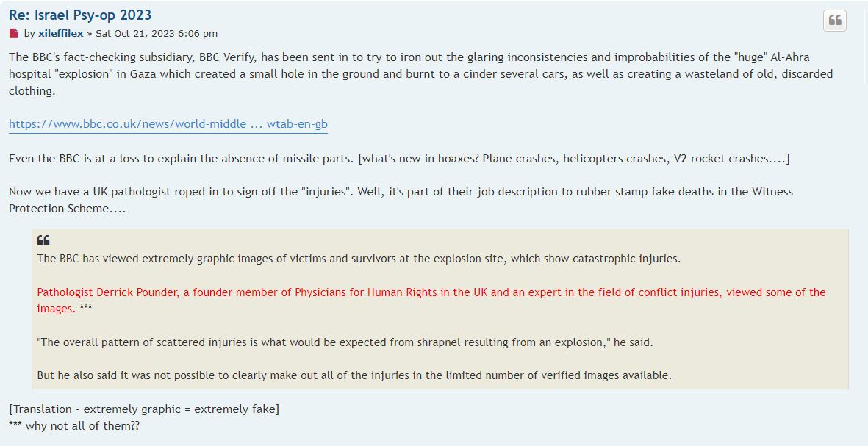Screen dimensions: 868x446
Task: Open the post title Re: Israel Psy-op 2023
Action: (80, 15)
